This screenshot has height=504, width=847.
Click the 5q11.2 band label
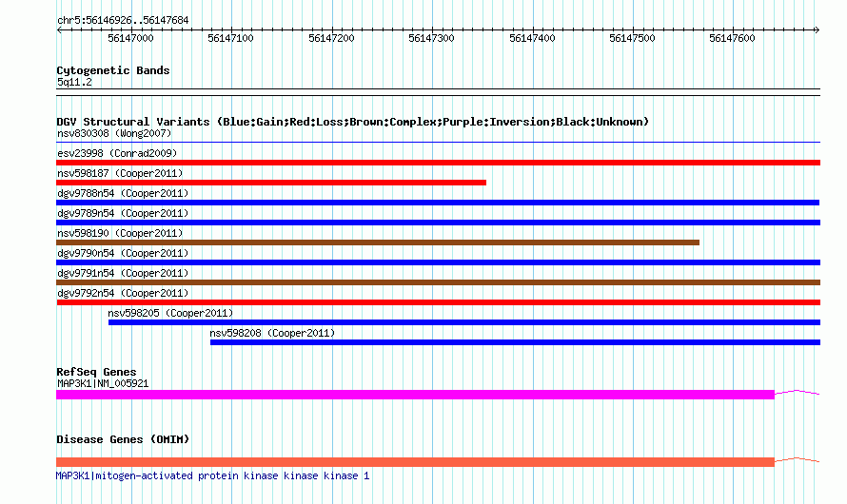click(74, 82)
